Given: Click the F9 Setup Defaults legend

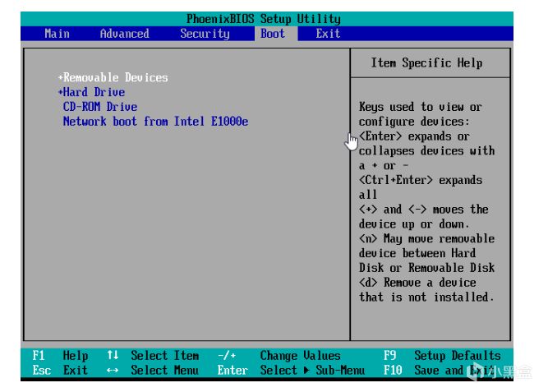Looking at the screenshot, I should coord(442,356).
